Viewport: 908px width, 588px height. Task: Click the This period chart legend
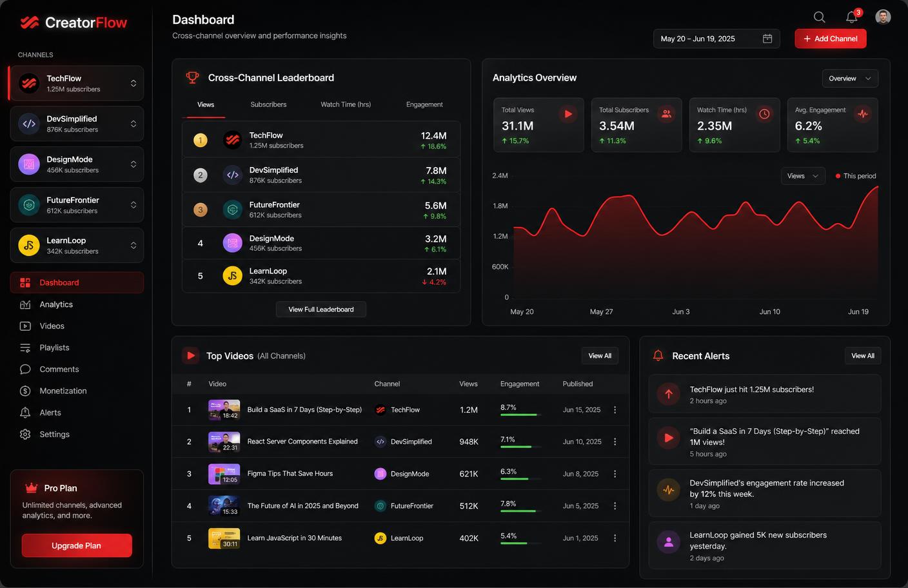point(856,176)
